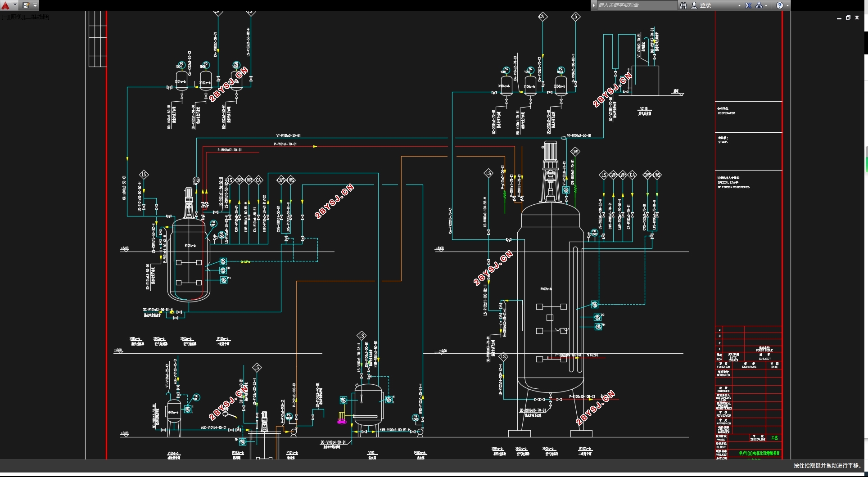
Task: Select the P-R101a1-70-C1 pipeline label
Action: (x=285, y=144)
